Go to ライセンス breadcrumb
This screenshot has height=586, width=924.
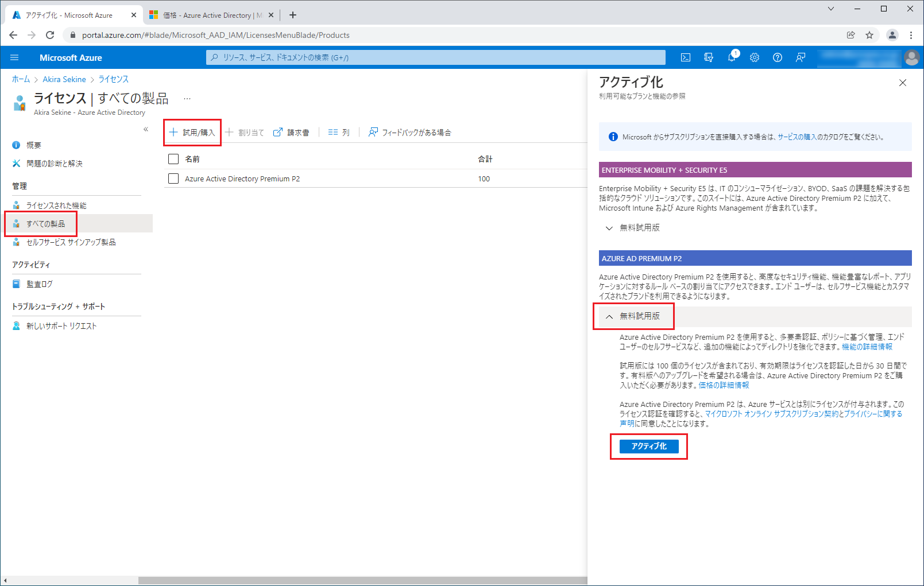pyautogui.click(x=114, y=79)
